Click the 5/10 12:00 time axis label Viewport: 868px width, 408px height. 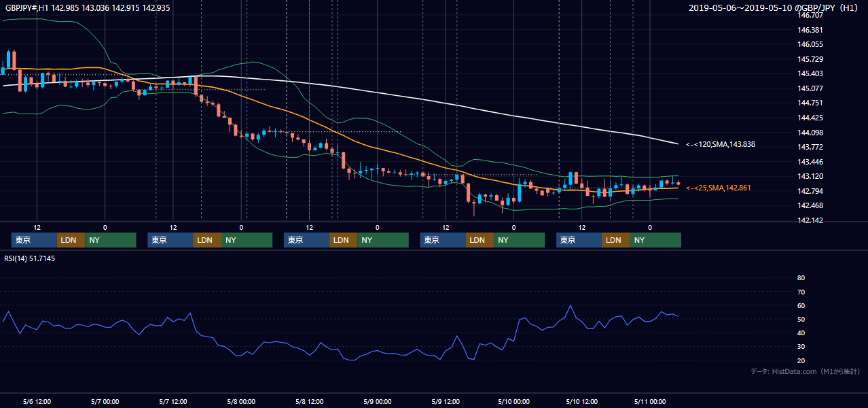[x=581, y=401]
